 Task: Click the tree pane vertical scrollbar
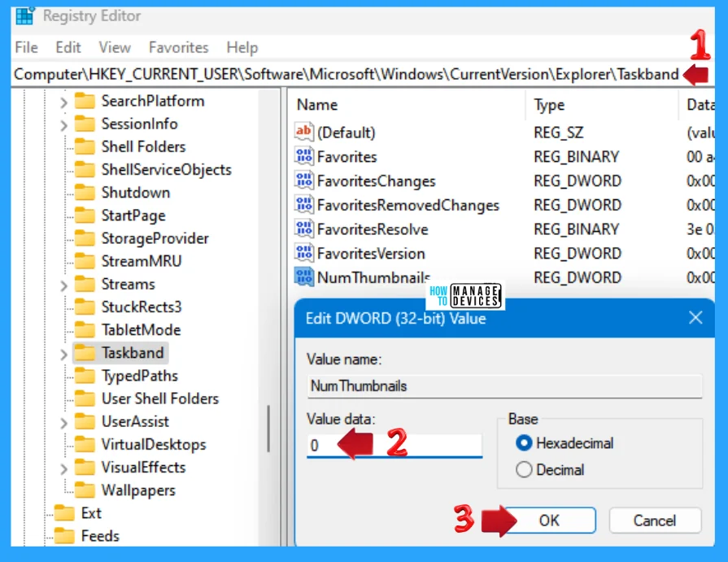click(x=268, y=428)
